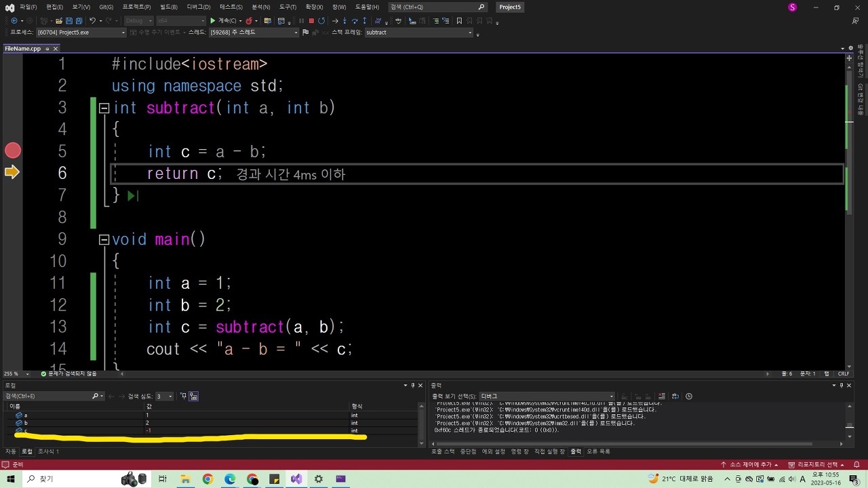This screenshot has width=868, height=488.
Task: Click the Save All icon
Action: [79, 20]
